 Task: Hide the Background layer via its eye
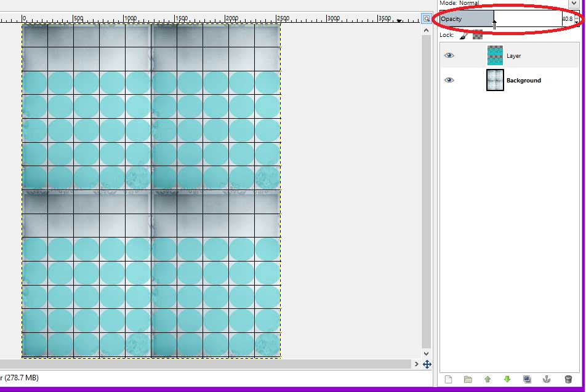coord(449,80)
